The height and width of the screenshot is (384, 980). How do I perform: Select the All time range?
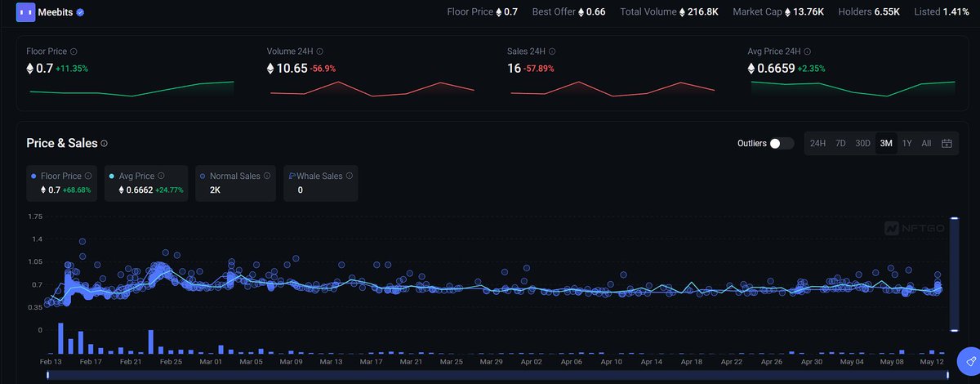pos(926,143)
